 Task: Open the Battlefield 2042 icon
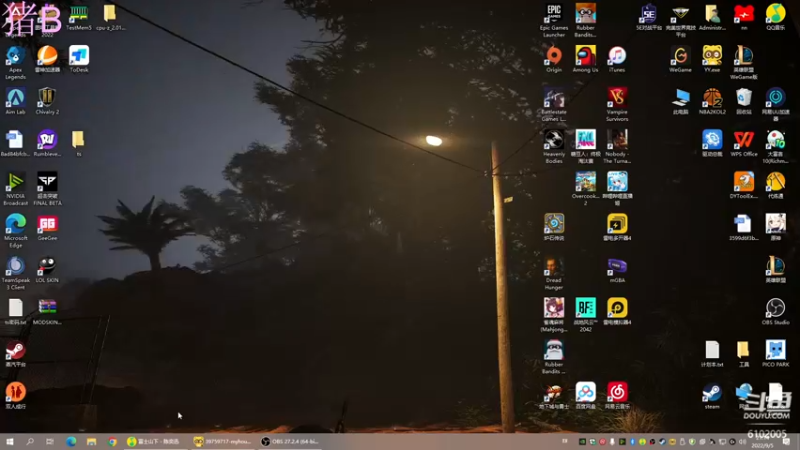585,315
